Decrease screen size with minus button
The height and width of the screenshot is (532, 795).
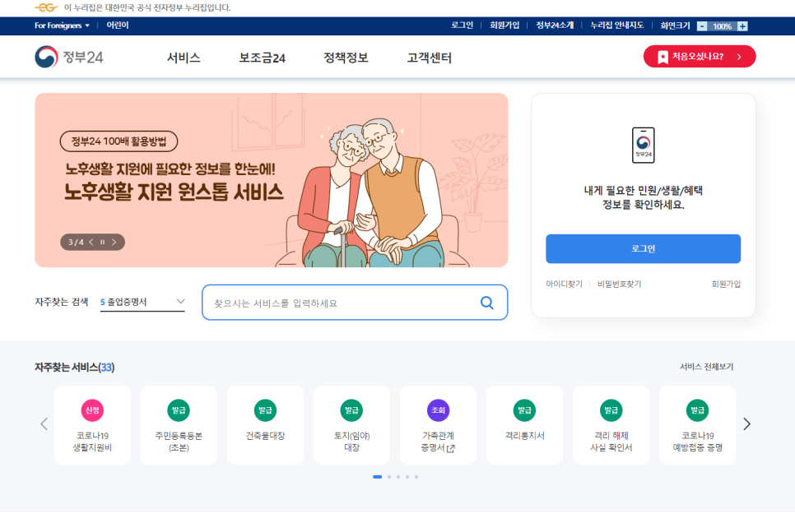(702, 26)
